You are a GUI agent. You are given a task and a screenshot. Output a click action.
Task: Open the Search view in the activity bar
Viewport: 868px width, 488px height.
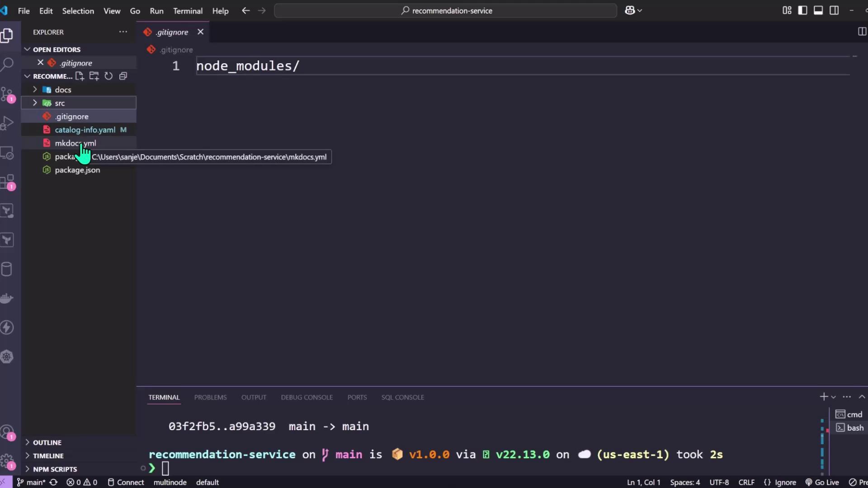pyautogui.click(x=7, y=64)
